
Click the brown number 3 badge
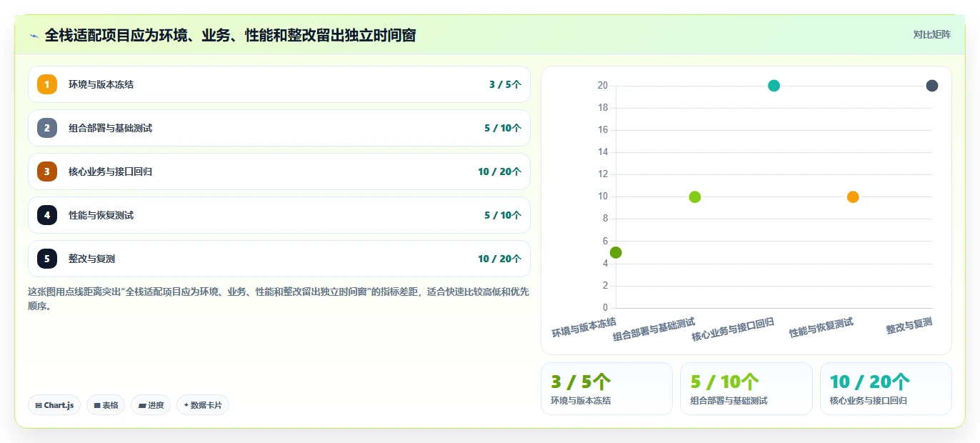(x=47, y=171)
